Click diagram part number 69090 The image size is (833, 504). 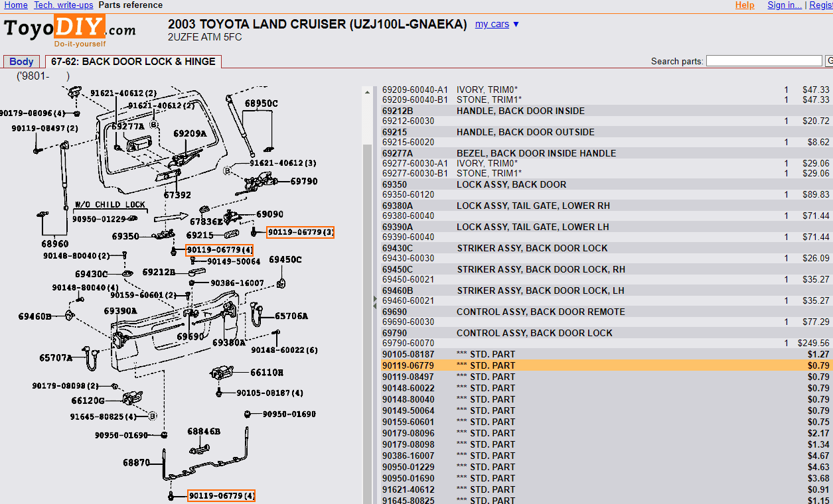[x=270, y=215]
